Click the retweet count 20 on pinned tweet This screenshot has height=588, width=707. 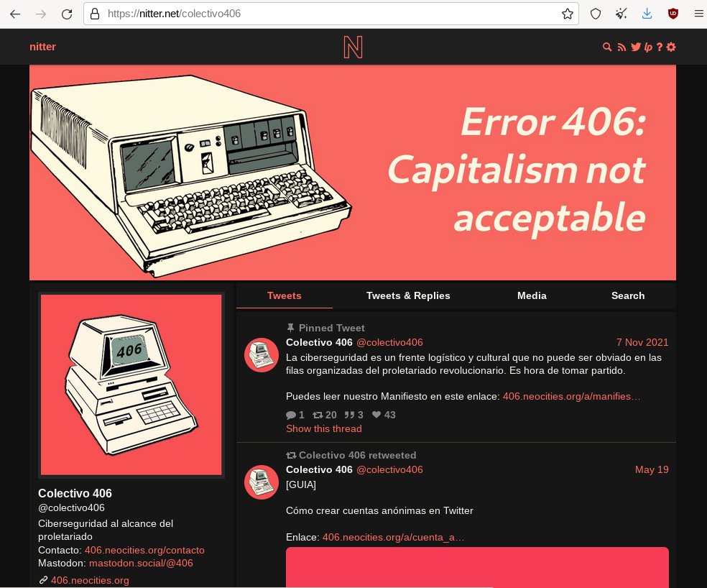point(325,415)
